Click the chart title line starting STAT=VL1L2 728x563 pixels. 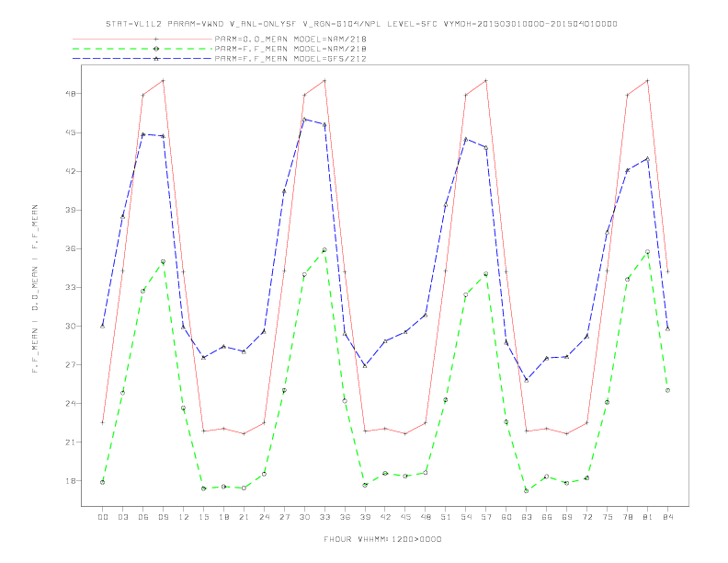click(361, 24)
